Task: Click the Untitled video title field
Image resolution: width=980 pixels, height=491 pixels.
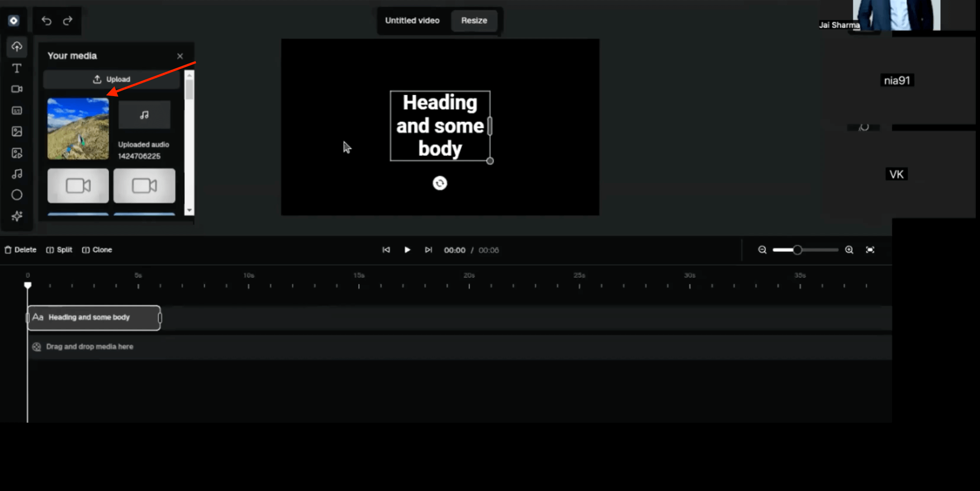Action: click(412, 21)
